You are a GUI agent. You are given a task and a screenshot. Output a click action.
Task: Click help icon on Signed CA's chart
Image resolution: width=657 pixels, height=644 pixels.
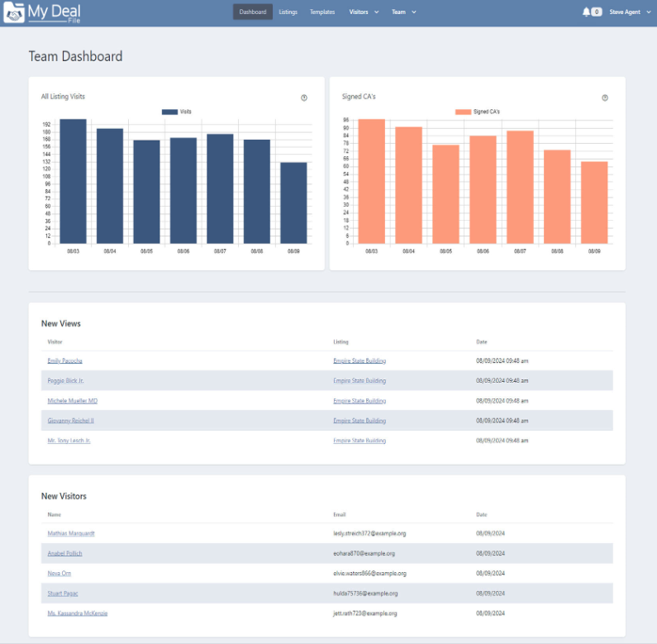tap(605, 98)
